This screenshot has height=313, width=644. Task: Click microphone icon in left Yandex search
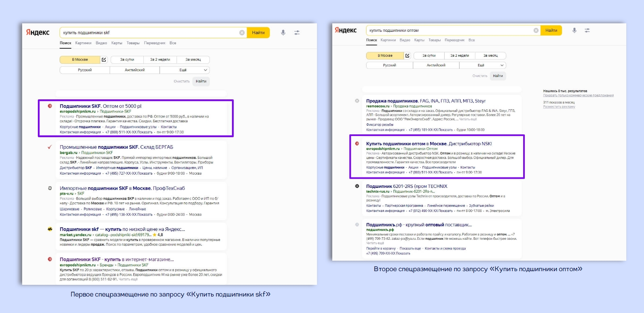[x=283, y=33]
